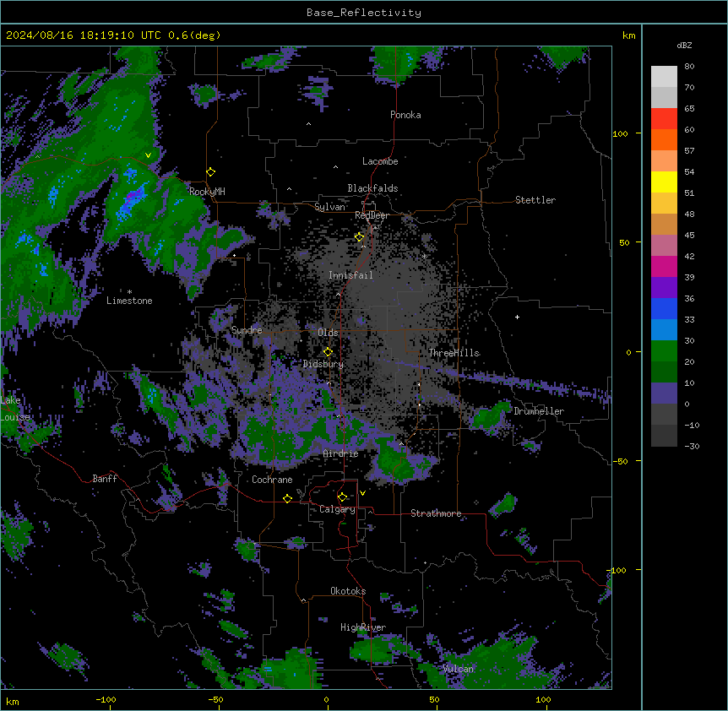728x711 pixels.
Task: Click the Olds town label
Action: tap(328, 333)
